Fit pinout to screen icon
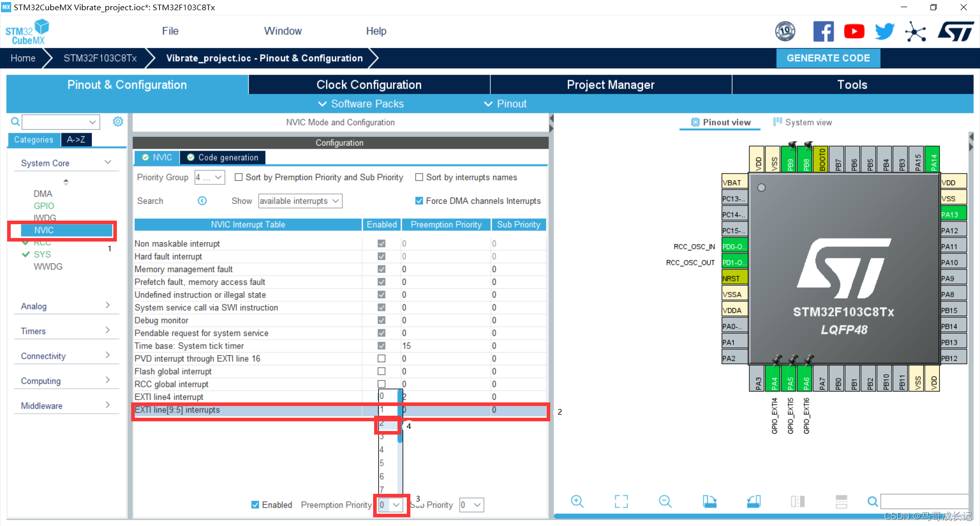Image resolution: width=980 pixels, height=526 pixels. (621, 501)
